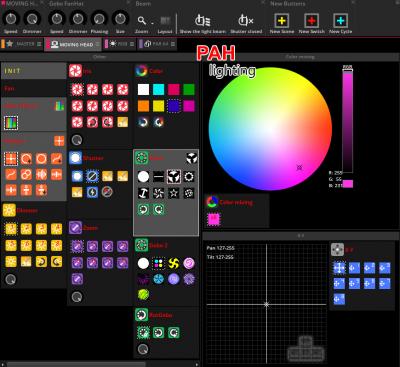The width and height of the screenshot is (400, 367).
Task: Click the Phasing knob
Action: pos(99,19)
